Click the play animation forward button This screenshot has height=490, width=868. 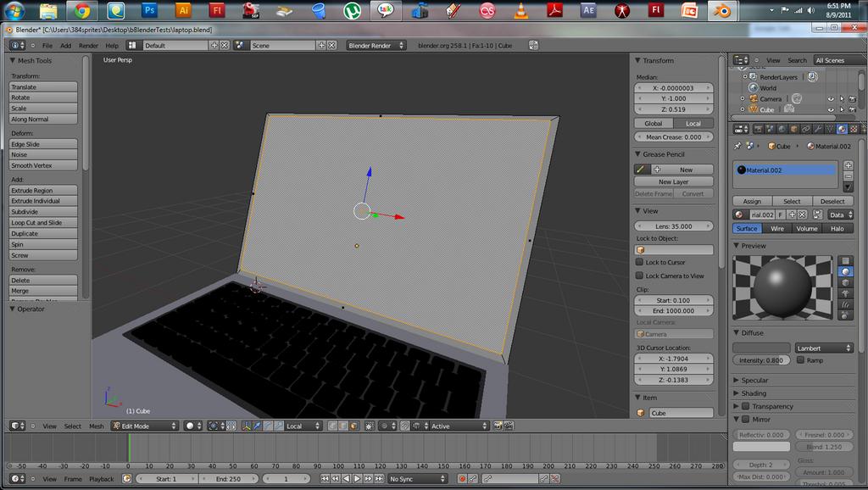pyautogui.click(x=357, y=478)
